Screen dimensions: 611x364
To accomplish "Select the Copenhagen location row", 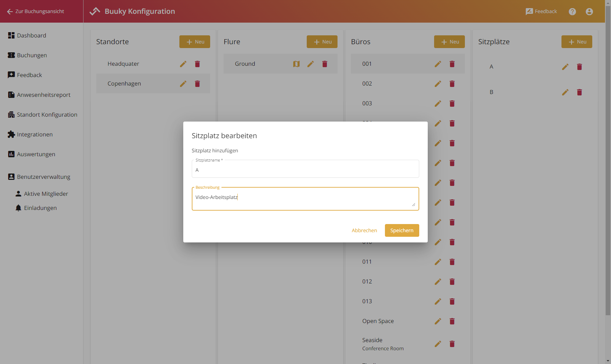I will 153,83.
